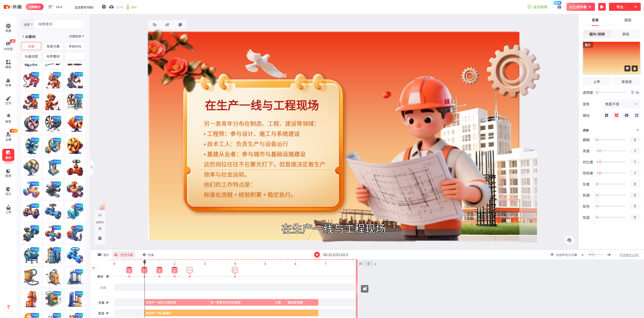Switch to the 图层 tab in the right panel
The width and height of the screenshot is (644, 318).
pos(628,20)
